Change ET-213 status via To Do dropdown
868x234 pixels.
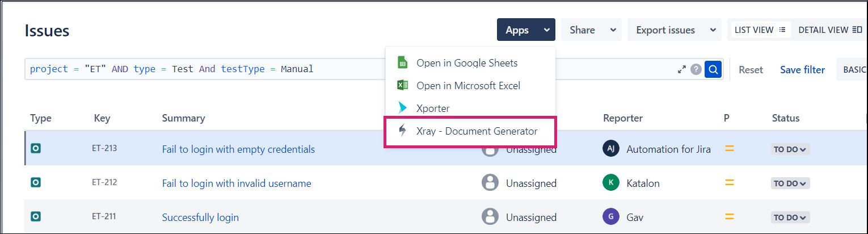(x=790, y=149)
